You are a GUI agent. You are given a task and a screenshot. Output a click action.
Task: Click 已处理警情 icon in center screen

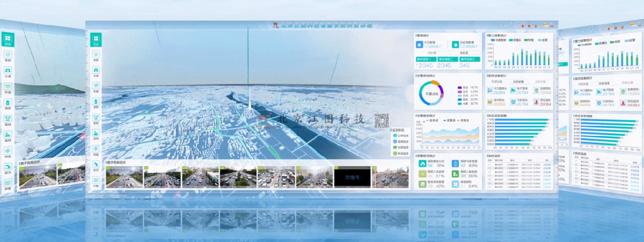click(x=454, y=45)
